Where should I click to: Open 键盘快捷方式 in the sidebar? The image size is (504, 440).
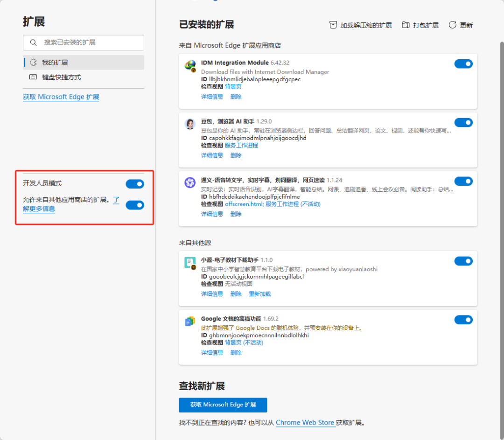coord(62,77)
